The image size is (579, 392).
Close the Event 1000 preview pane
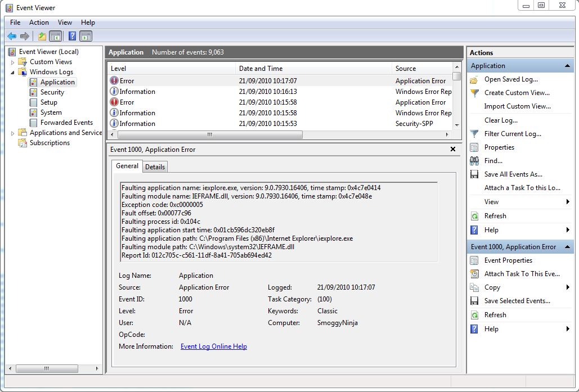pyautogui.click(x=453, y=149)
